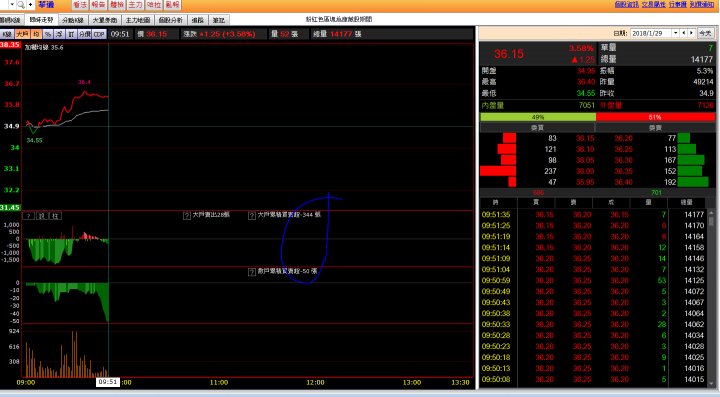Toggle the '%' percent scale button

[x=48, y=34]
